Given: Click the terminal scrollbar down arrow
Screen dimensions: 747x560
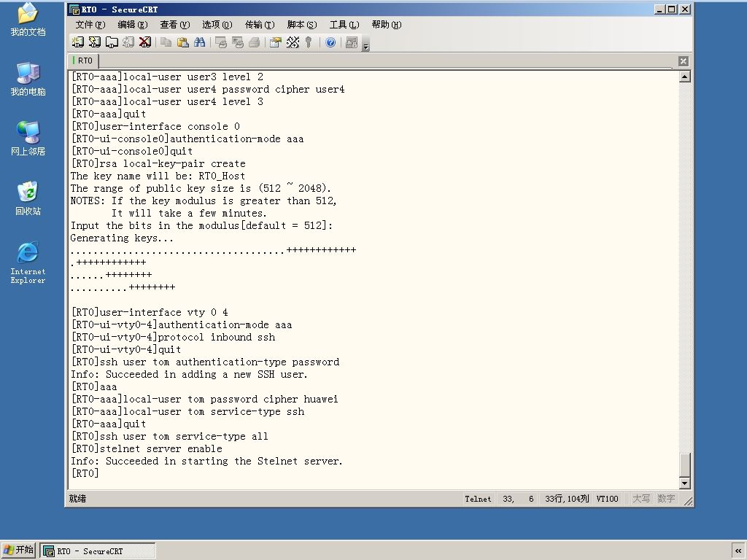Looking at the screenshot, I should coord(684,483).
